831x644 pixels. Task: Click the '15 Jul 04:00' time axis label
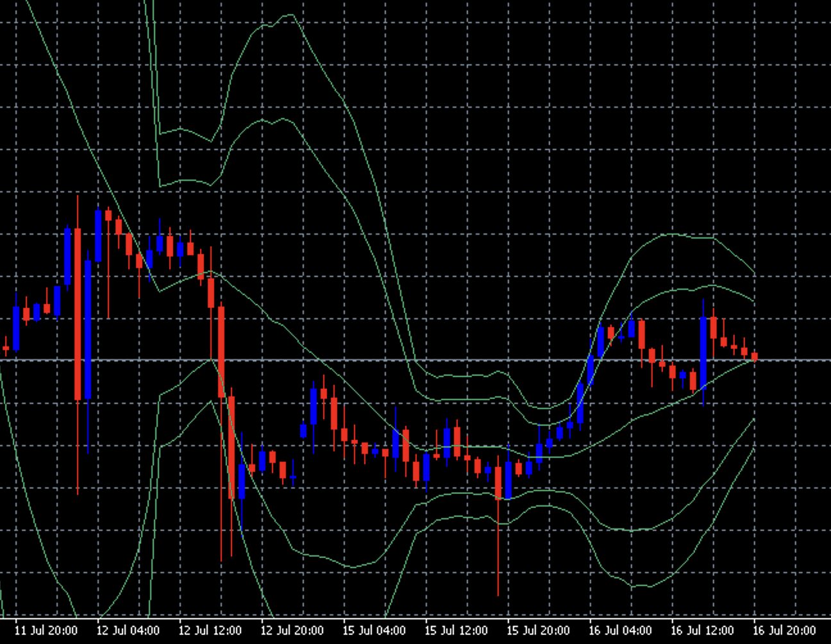374,631
